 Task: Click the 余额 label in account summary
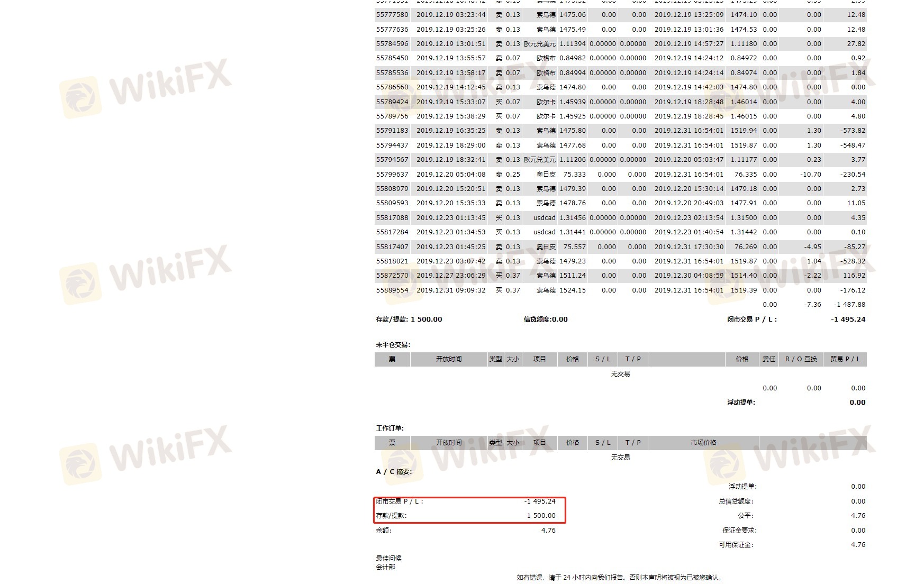pos(384,531)
